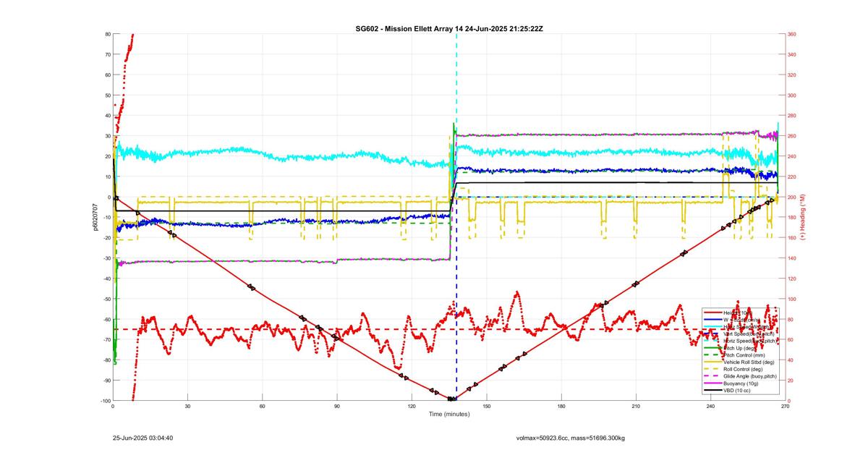
Task: Select the 'Glide Angle (buoy,pitch)' legend entry
Action: click(x=750, y=376)
